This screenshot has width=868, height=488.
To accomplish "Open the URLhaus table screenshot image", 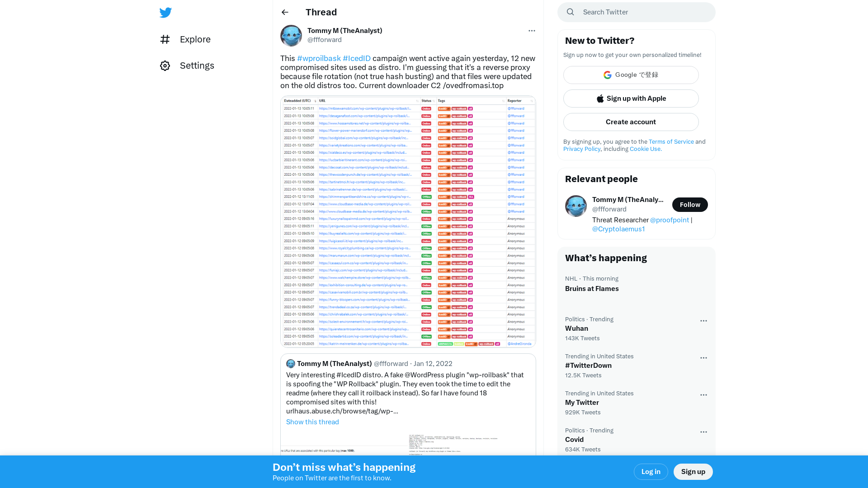I will (408, 221).
